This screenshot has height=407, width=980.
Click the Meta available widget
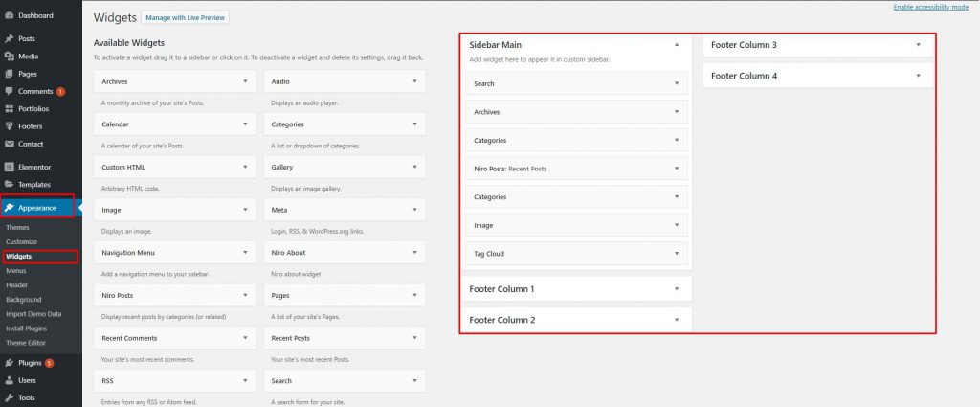345,210
